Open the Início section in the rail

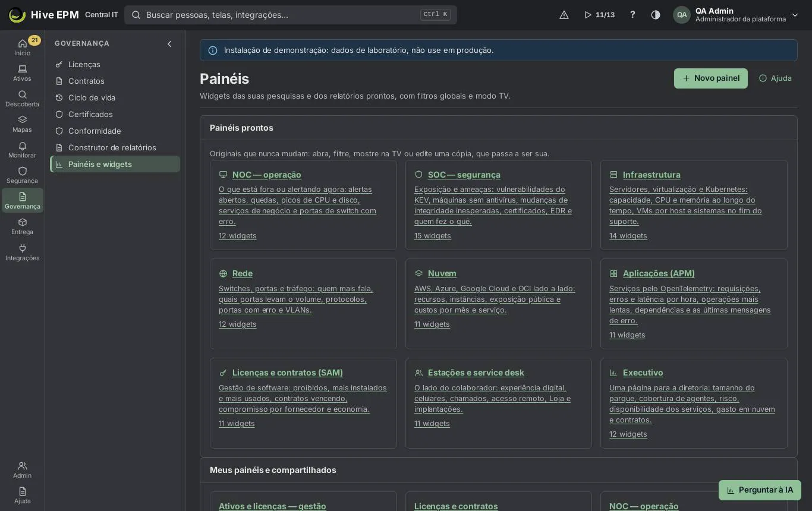[x=23, y=47]
